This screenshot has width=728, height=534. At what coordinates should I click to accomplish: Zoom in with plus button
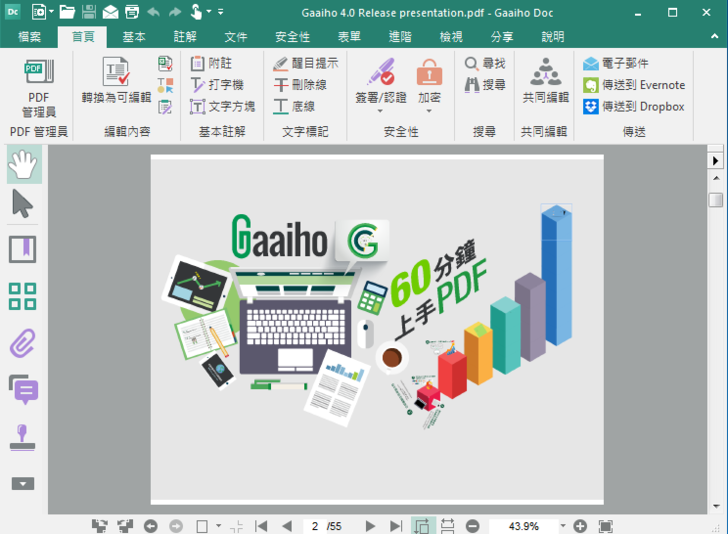[580, 526]
